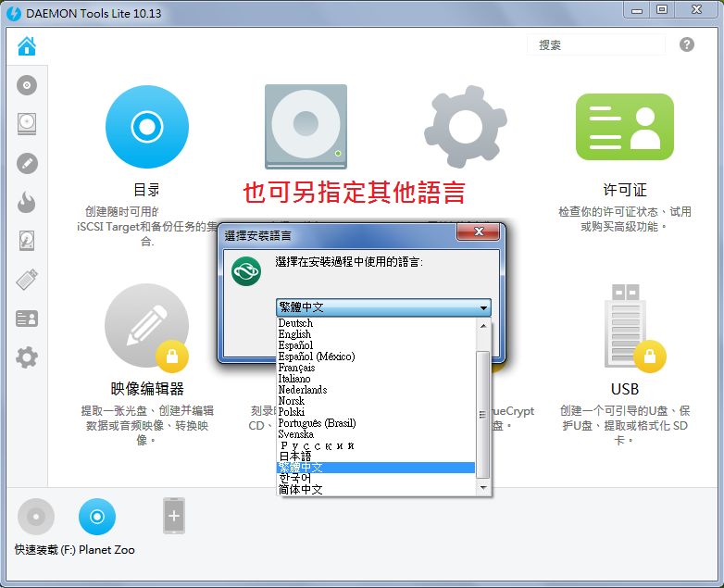Choose Nederlands from the language list

[376, 390]
